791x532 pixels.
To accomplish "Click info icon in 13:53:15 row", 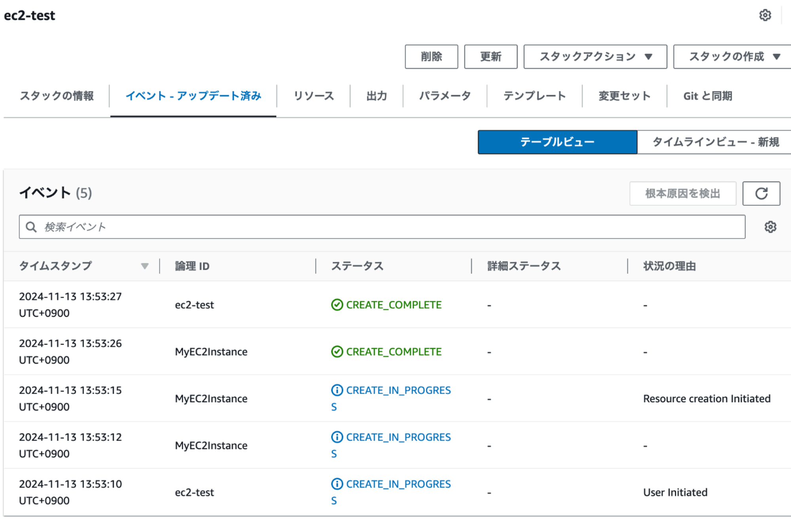I will tap(337, 390).
